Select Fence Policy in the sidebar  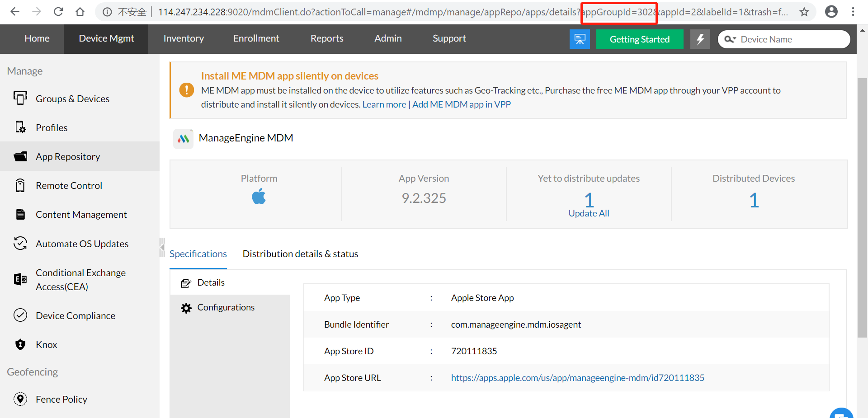pos(80,399)
